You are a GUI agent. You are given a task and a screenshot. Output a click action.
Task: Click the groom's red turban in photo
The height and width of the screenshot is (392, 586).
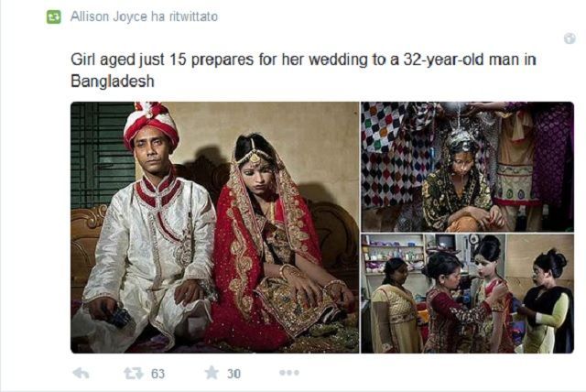coord(151,125)
